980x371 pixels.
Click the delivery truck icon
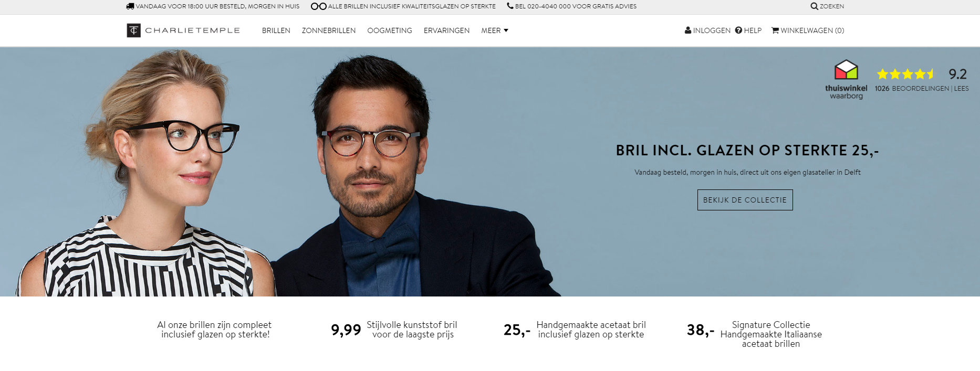click(130, 6)
